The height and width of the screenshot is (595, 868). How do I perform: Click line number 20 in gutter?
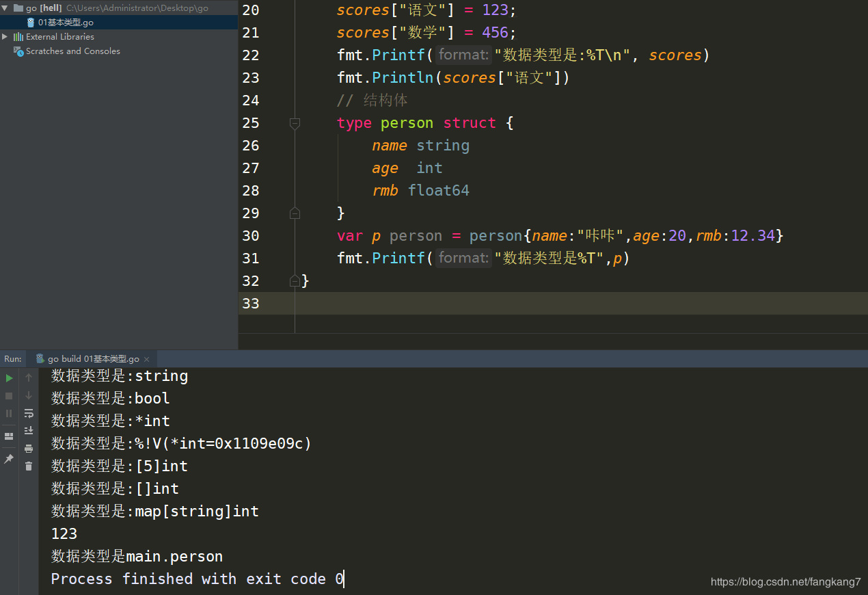pyautogui.click(x=251, y=10)
